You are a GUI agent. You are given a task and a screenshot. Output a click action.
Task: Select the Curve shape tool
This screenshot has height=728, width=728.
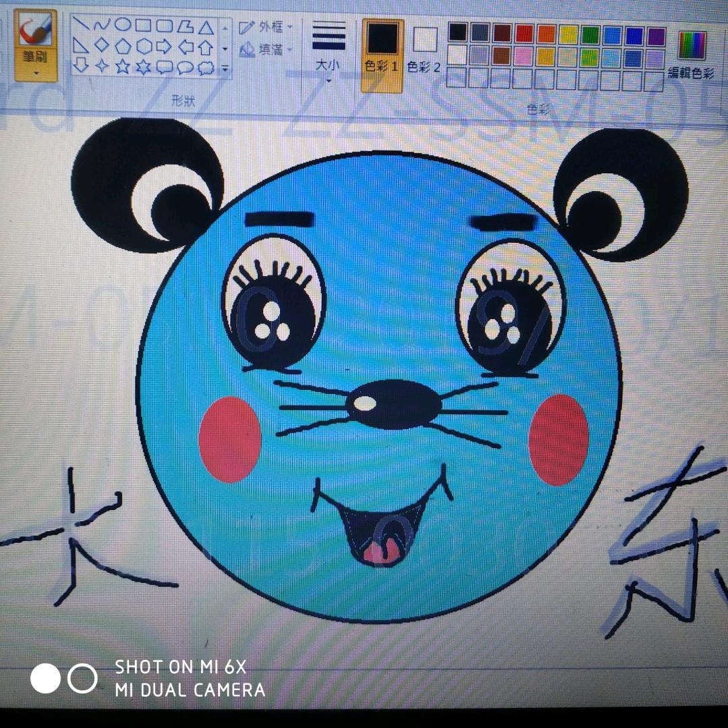pyautogui.click(x=103, y=25)
